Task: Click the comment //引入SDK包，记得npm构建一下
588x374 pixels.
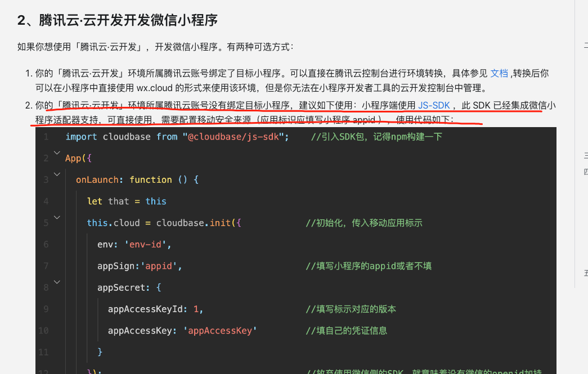Action: point(376,137)
